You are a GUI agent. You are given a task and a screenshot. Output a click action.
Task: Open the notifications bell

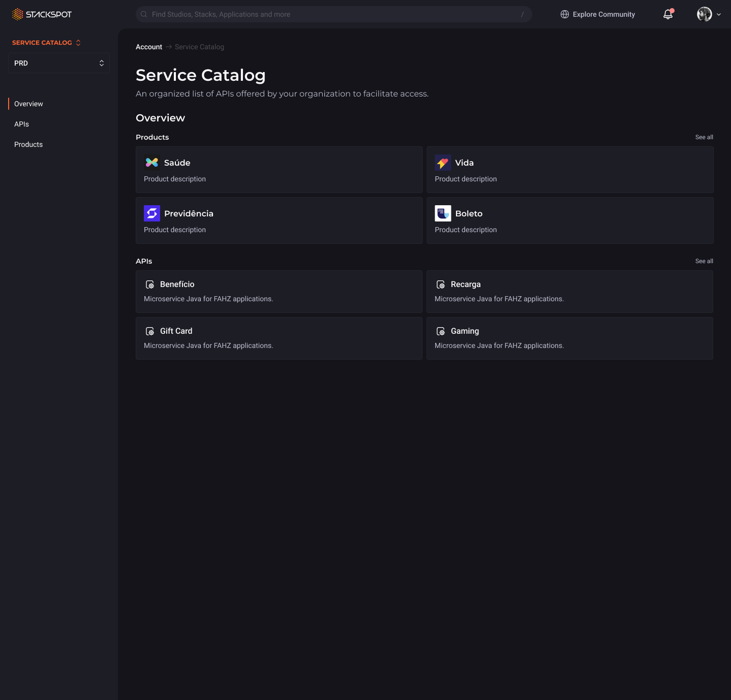pos(668,14)
